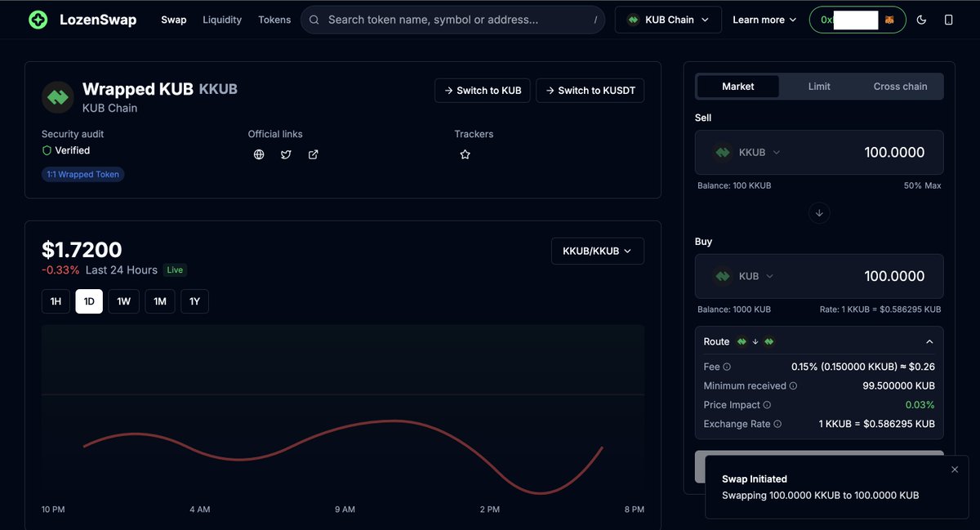This screenshot has width=980, height=530.
Task: Click the Switch to KUB button
Action: point(483,90)
